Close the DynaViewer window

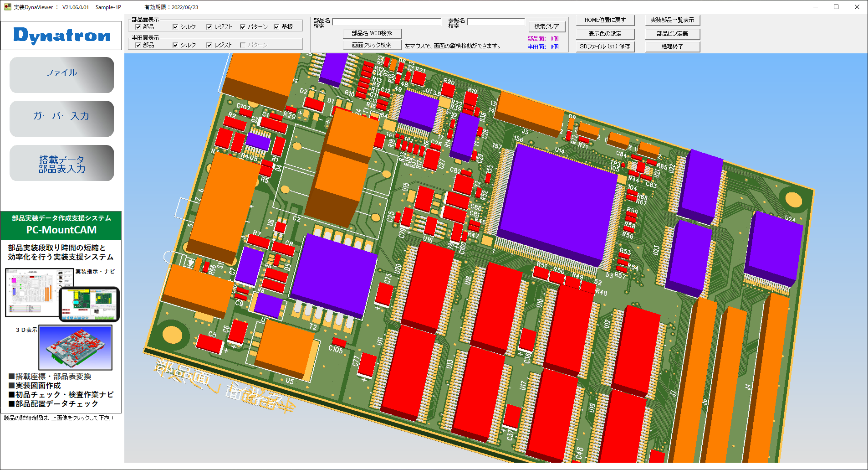click(x=857, y=7)
